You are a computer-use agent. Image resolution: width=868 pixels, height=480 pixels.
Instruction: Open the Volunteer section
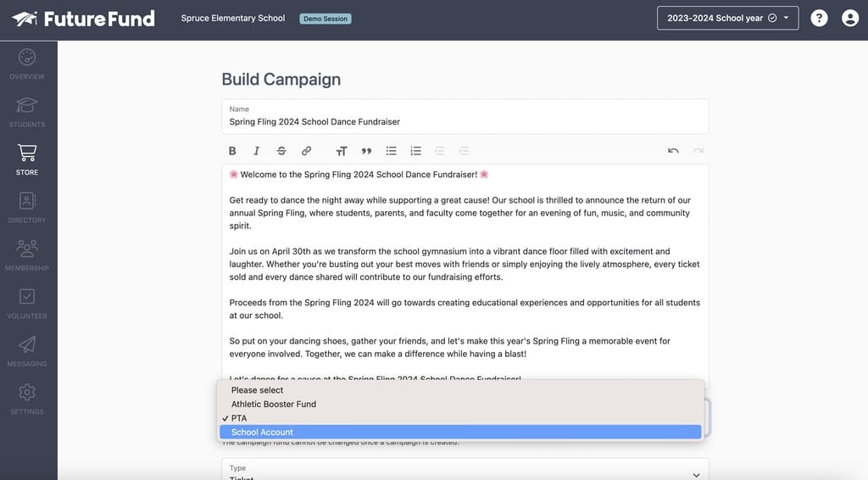point(27,304)
